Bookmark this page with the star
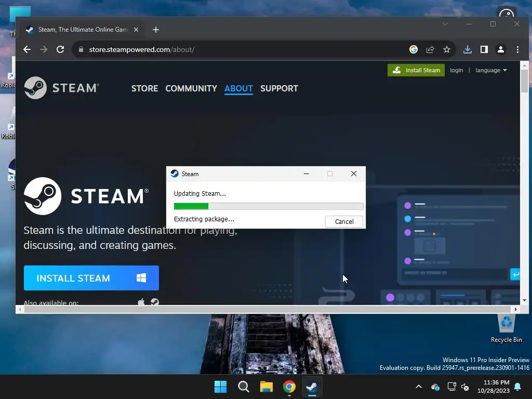 click(447, 49)
